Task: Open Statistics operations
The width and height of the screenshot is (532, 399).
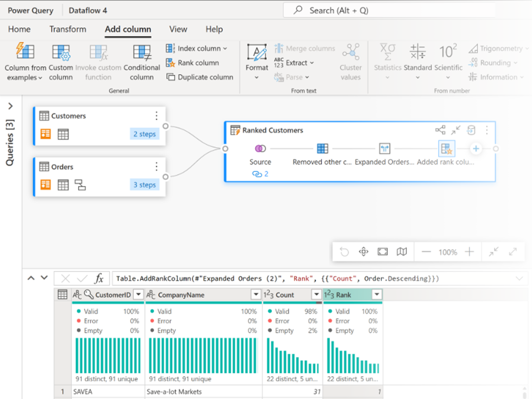Action: click(x=388, y=62)
